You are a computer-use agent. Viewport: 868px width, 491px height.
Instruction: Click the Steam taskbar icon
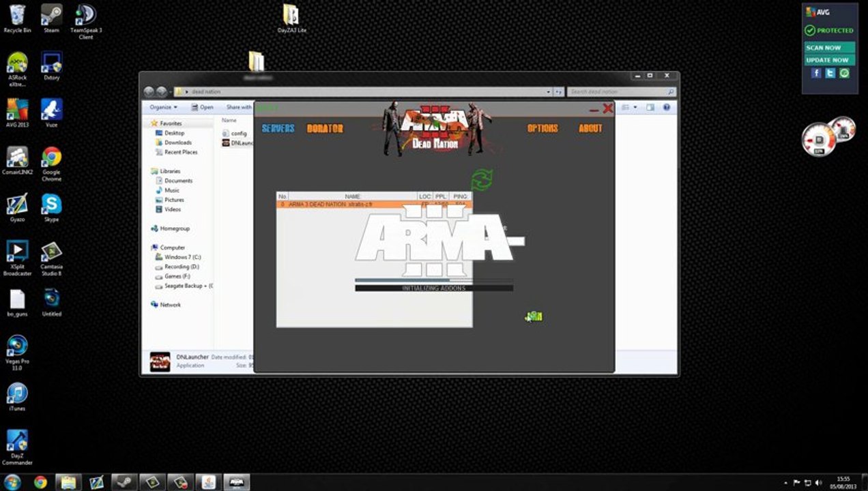[x=124, y=482]
